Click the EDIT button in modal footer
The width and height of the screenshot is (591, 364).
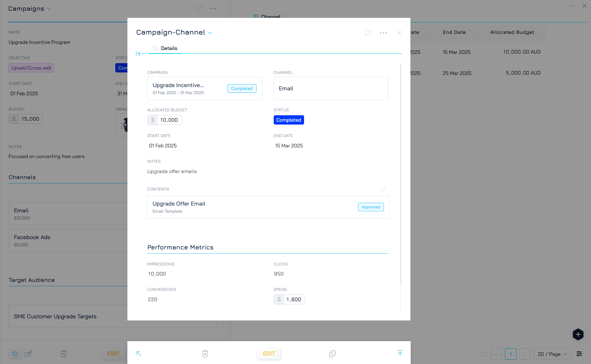click(269, 354)
